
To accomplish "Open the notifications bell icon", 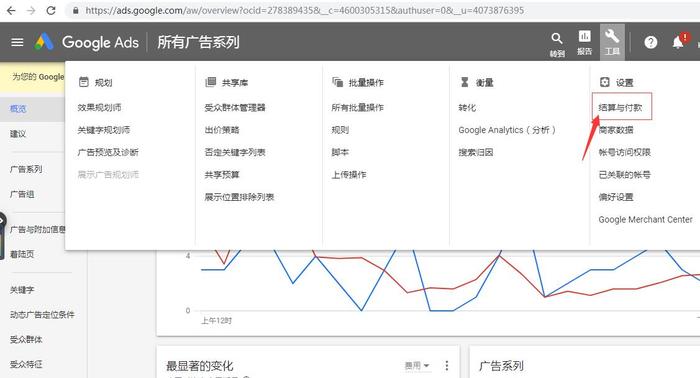I will tap(678, 42).
